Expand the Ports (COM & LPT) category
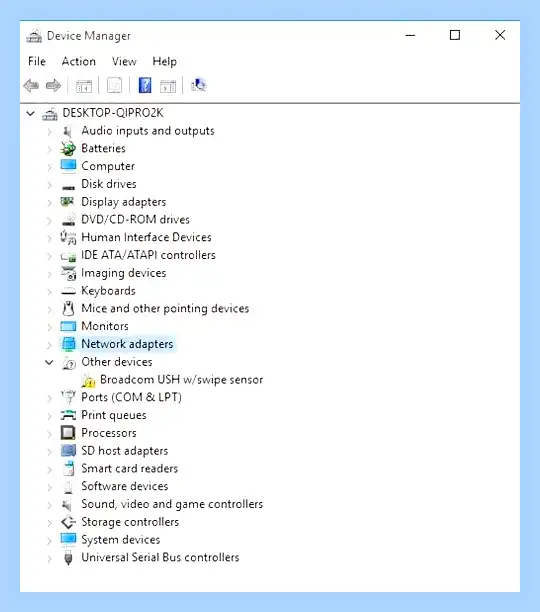The height and width of the screenshot is (612, 540). pos(49,399)
